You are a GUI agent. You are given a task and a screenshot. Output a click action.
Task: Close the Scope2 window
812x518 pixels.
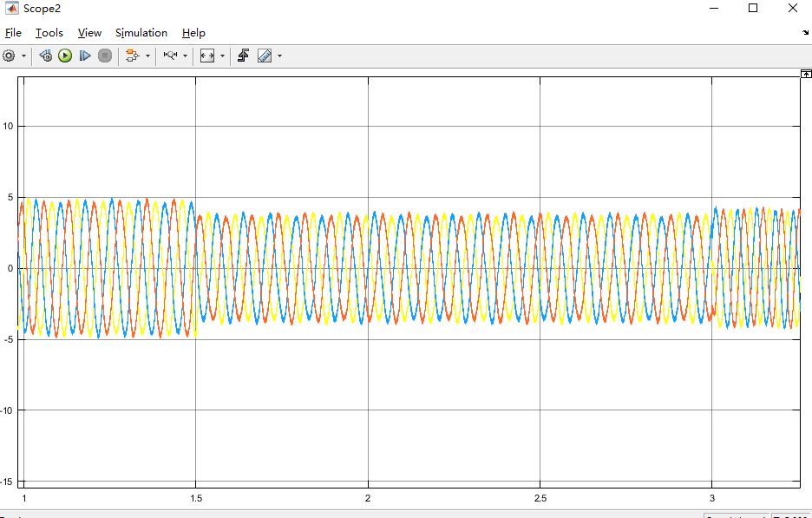[793, 9]
